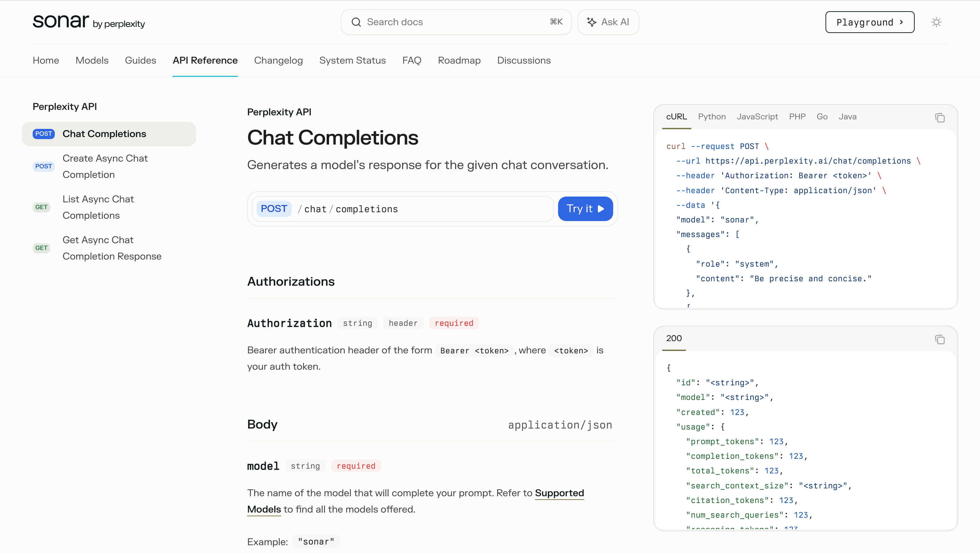Viewport: 980px width, 553px height.
Task: Select the Java code example tab
Action: point(847,117)
